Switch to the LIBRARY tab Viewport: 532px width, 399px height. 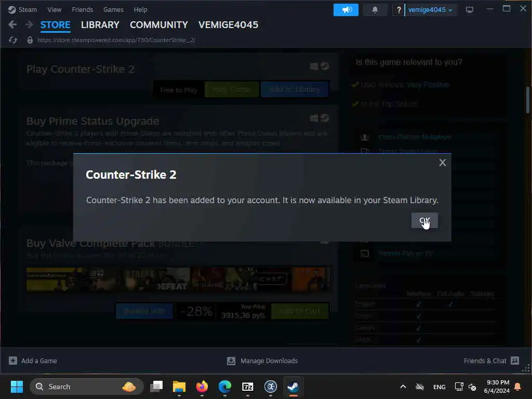pos(100,25)
